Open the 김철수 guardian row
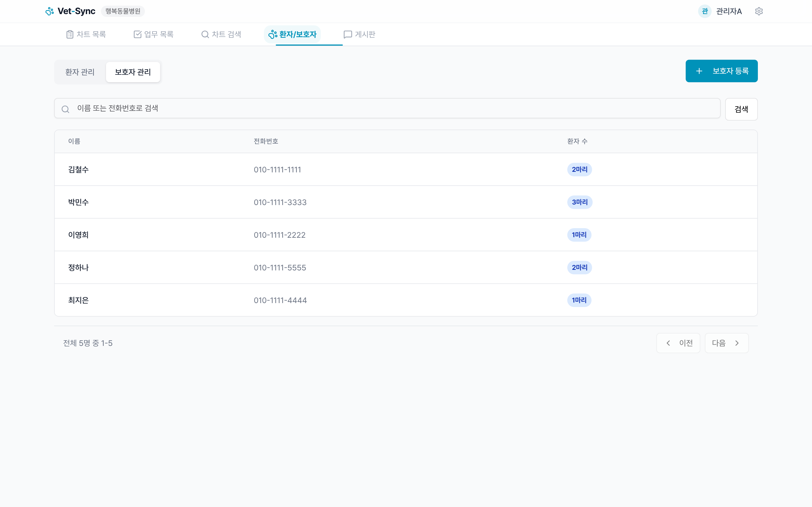Image resolution: width=812 pixels, height=507 pixels. click(x=78, y=170)
